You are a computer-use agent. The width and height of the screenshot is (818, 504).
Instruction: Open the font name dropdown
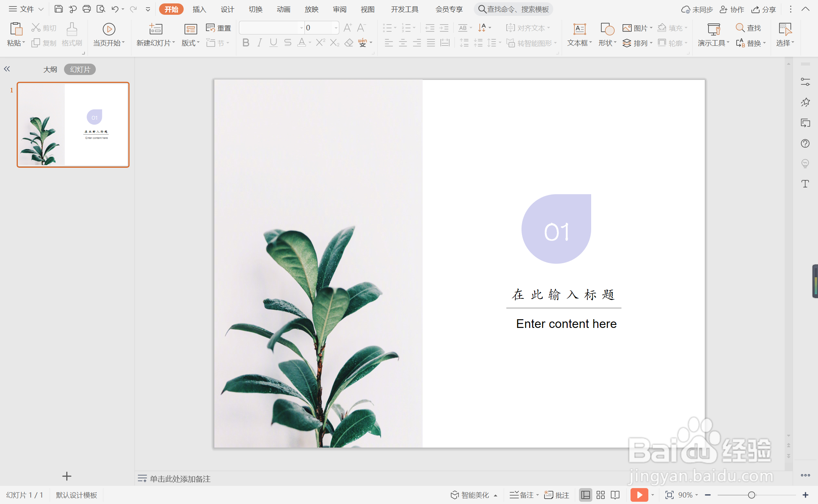click(x=302, y=28)
